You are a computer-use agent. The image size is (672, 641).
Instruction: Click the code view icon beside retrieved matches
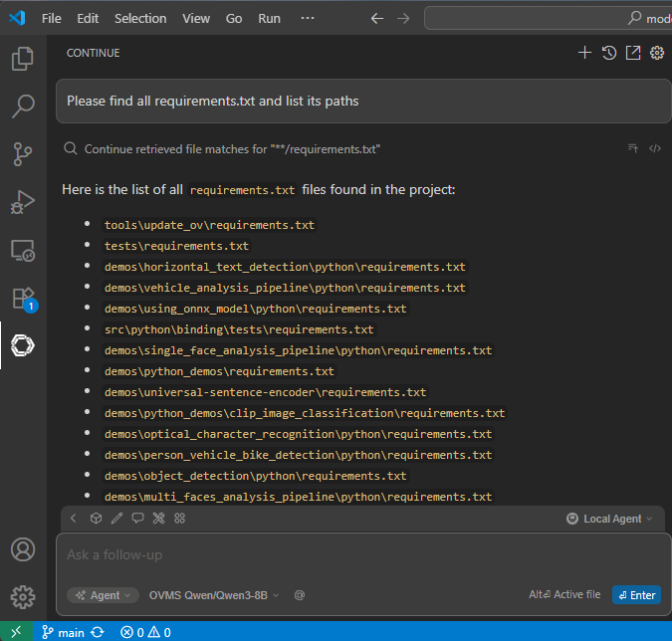coord(655,148)
